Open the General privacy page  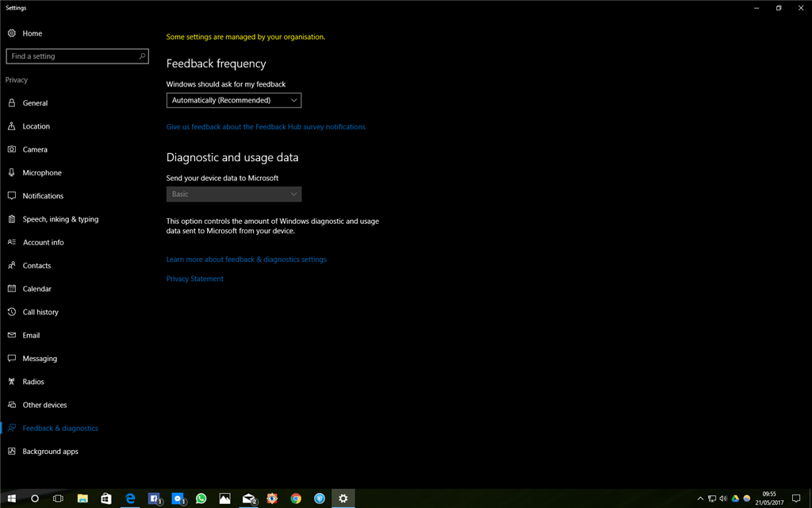(x=35, y=103)
